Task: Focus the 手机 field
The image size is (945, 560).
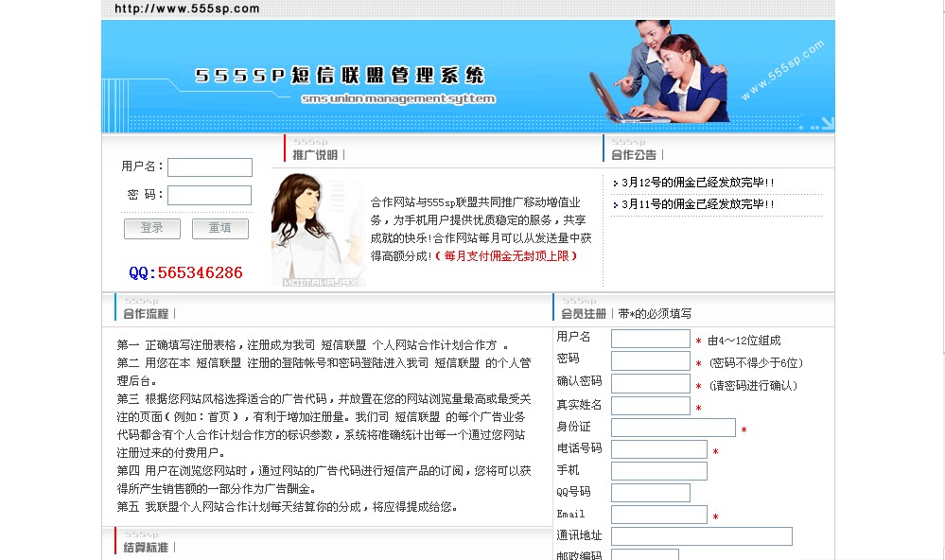Action: point(658,471)
